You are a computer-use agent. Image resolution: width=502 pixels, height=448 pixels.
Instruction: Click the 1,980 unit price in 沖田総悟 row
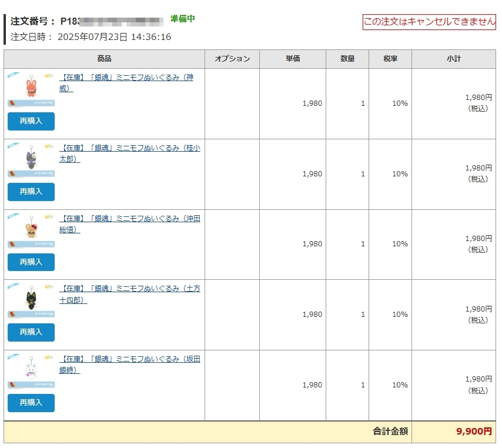[312, 244]
